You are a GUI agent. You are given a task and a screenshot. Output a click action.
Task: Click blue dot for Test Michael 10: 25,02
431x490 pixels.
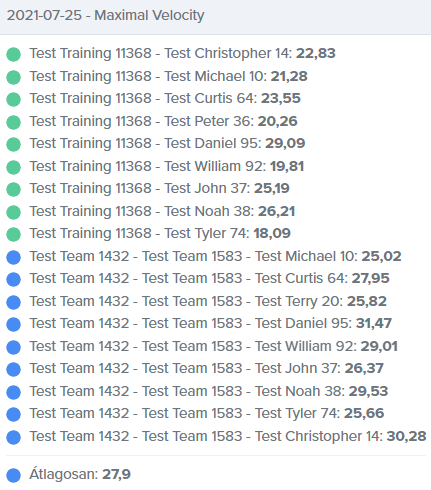pyautogui.click(x=13, y=257)
